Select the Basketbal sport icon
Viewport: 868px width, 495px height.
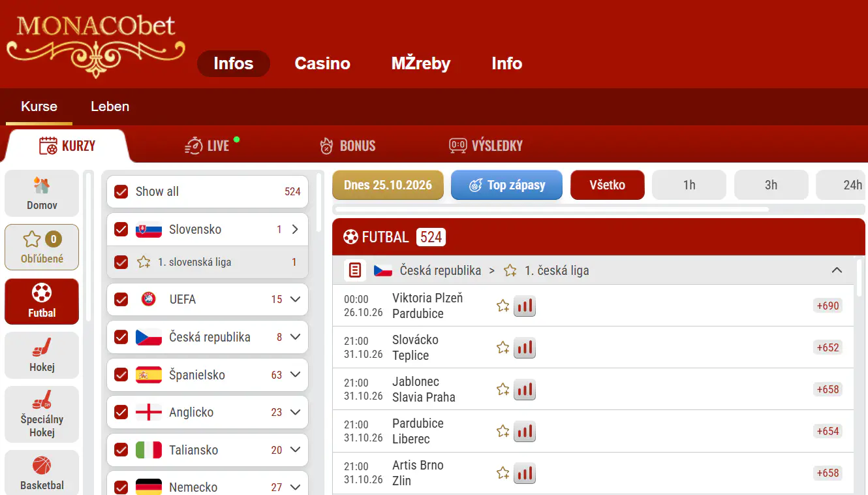[x=42, y=473]
